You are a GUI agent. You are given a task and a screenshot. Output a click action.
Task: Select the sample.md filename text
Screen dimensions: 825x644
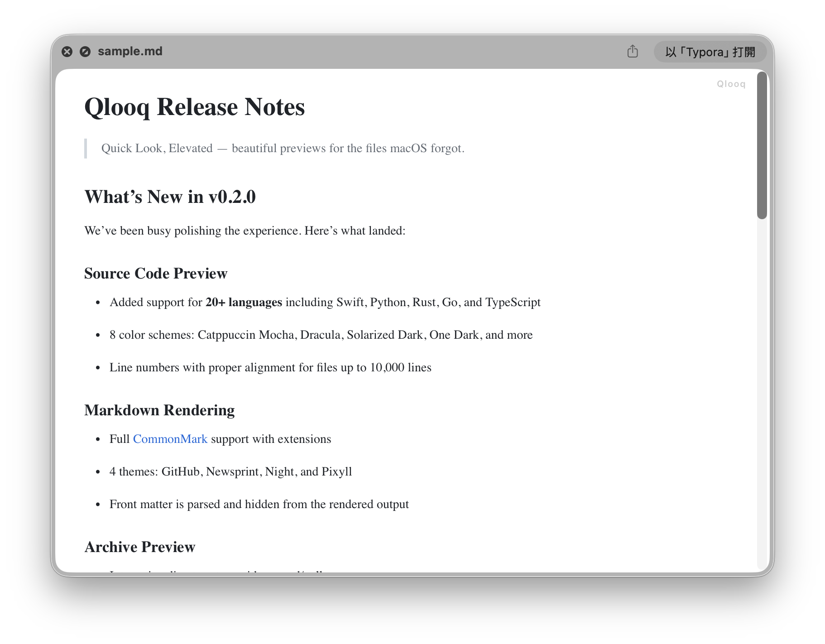(x=130, y=51)
